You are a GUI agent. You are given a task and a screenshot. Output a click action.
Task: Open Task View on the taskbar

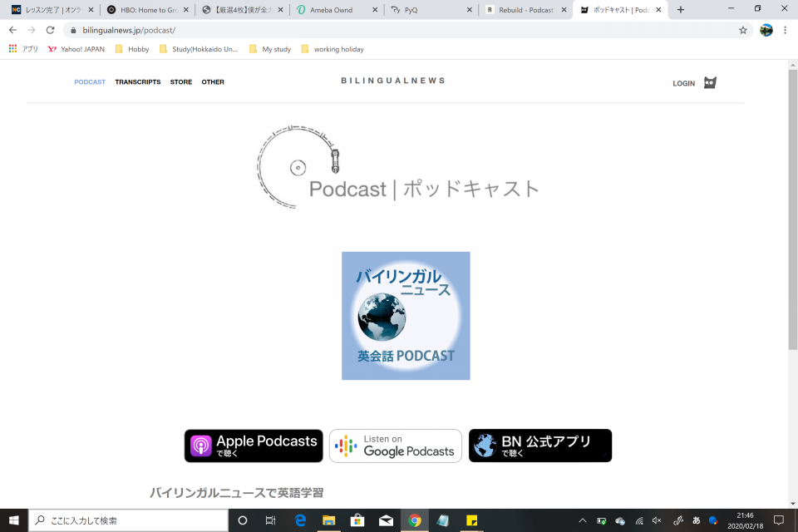pyautogui.click(x=271, y=520)
